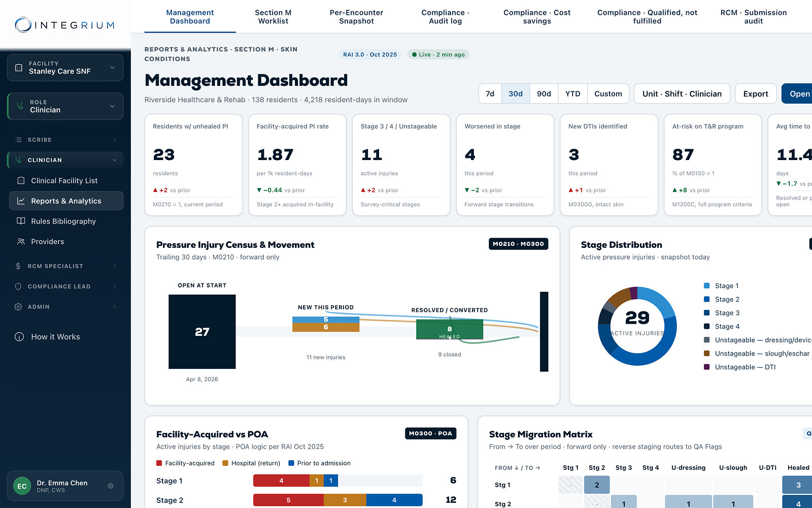Select the 7d time range
This screenshot has height=508, width=812.
tap(490, 93)
